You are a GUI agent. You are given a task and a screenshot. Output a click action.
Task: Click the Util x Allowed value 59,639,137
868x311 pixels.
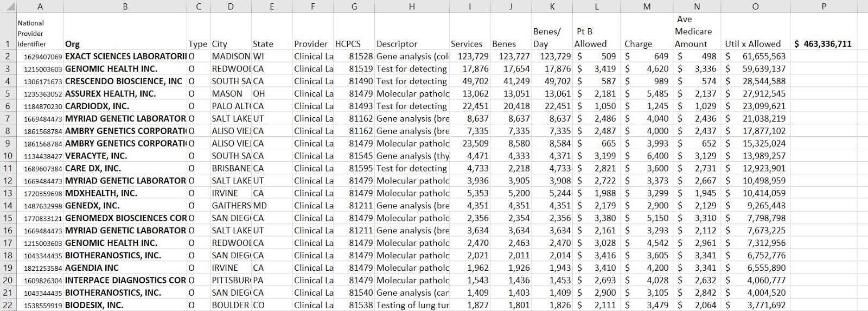(x=755, y=69)
